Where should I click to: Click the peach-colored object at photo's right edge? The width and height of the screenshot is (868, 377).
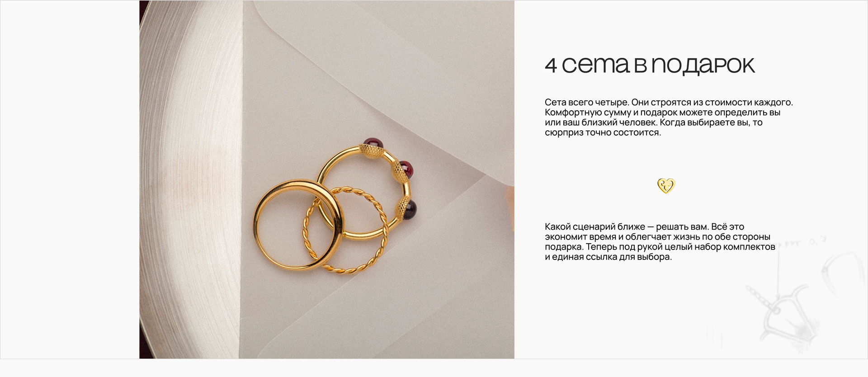(x=511, y=208)
